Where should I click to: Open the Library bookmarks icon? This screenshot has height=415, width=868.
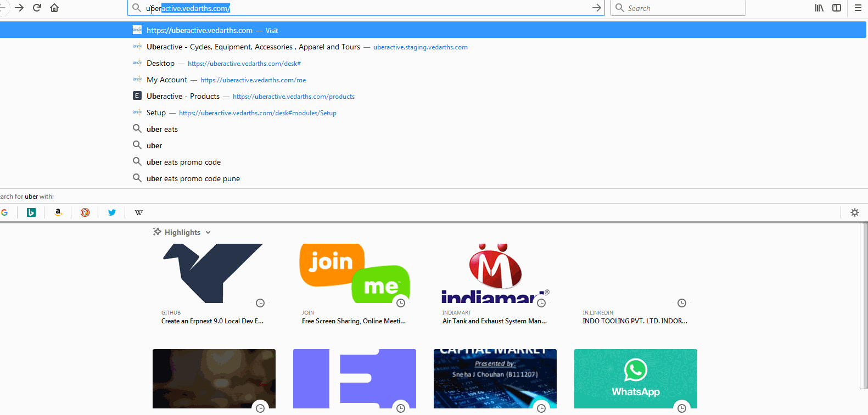[x=819, y=8]
